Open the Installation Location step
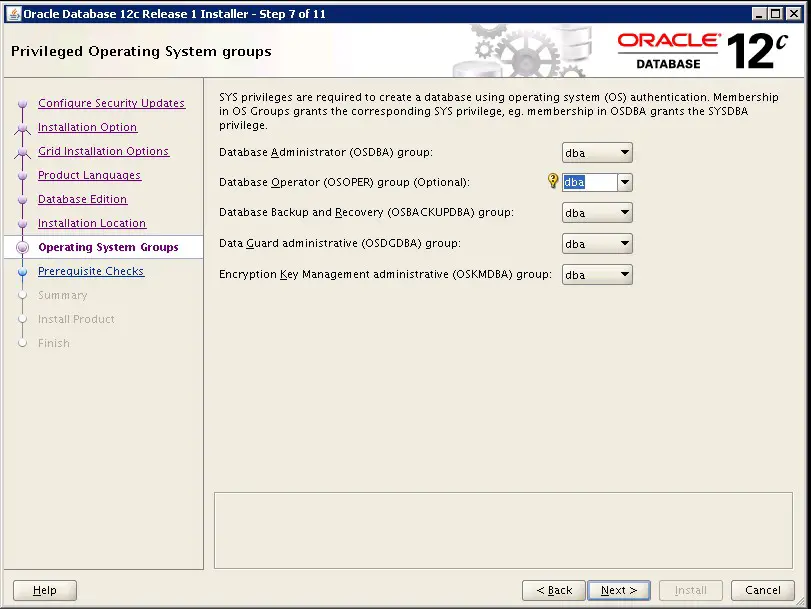The width and height of the screenshot is (811, 609). coord(92,223)
